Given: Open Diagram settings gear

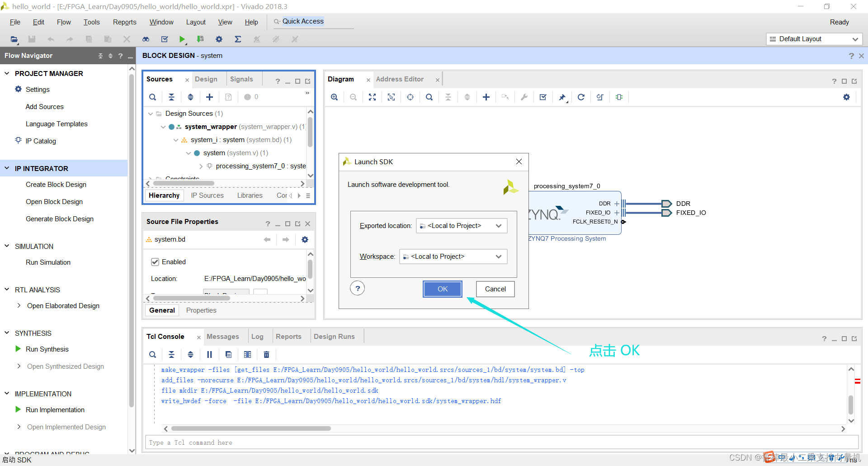Looking at the screenshot, I should click(846, 97).
